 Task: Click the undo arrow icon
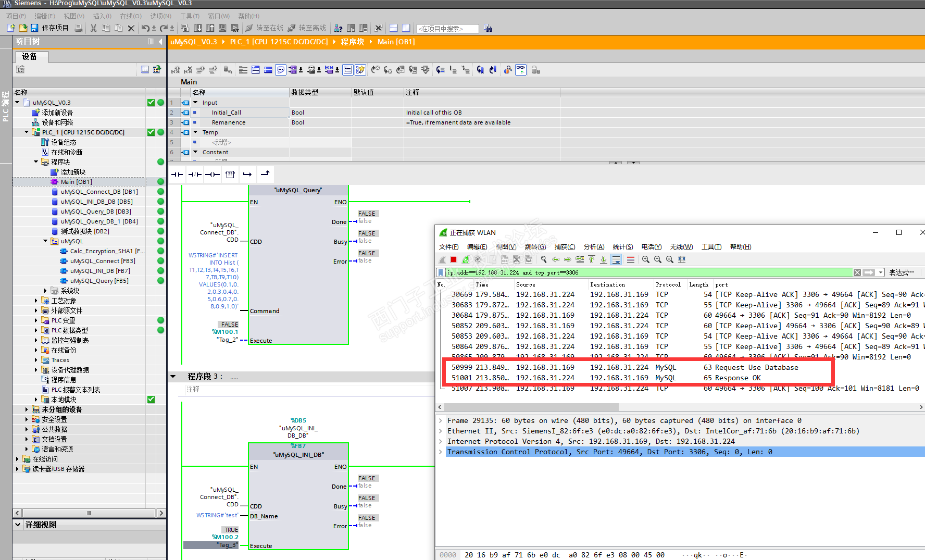tap(145, 28)
